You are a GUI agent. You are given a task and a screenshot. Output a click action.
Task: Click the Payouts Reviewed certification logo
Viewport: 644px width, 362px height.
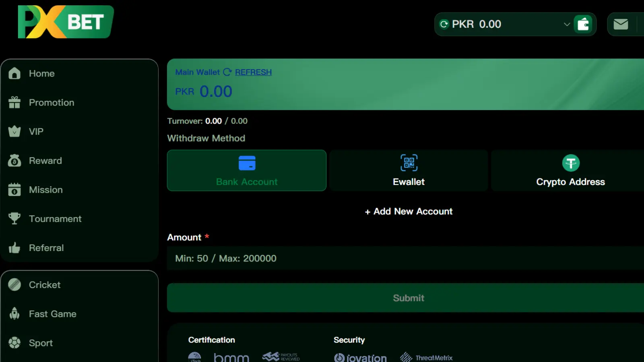coord(281,357)
